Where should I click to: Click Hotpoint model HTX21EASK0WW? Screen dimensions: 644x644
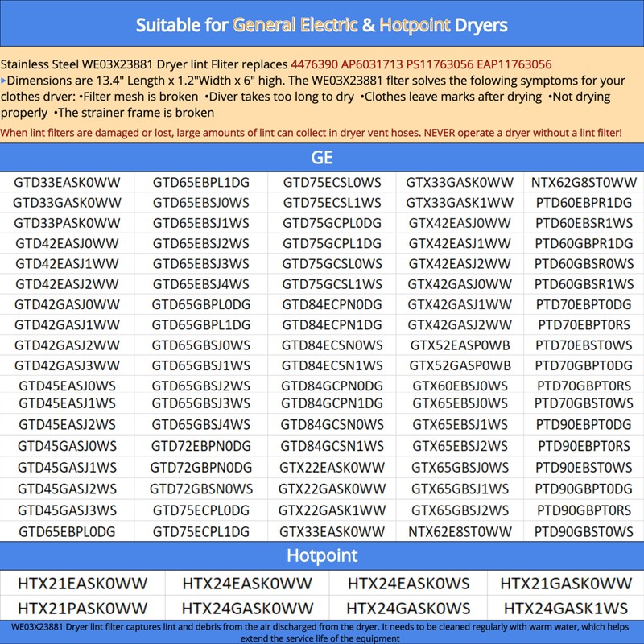(84, 584)
